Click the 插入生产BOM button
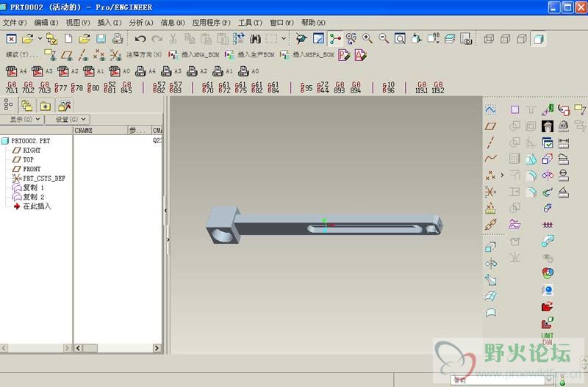This screenshot has width=588, height=387. click(250, 54)
